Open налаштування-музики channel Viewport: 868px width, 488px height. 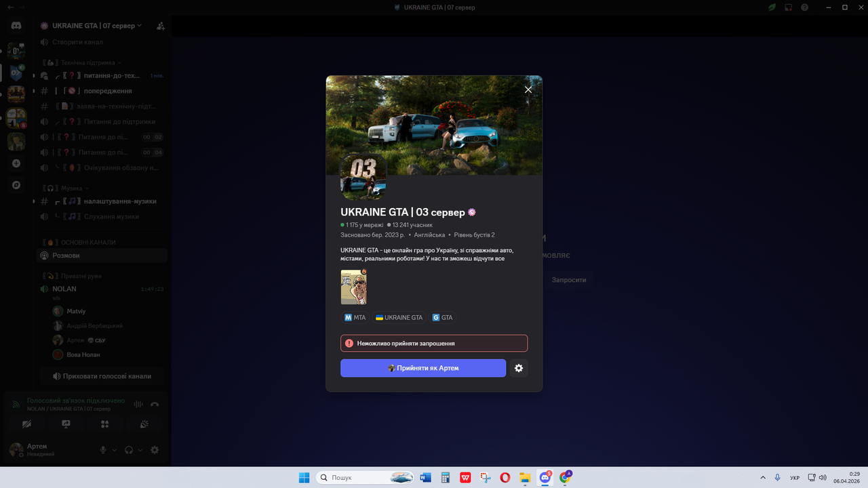[102, 201]
